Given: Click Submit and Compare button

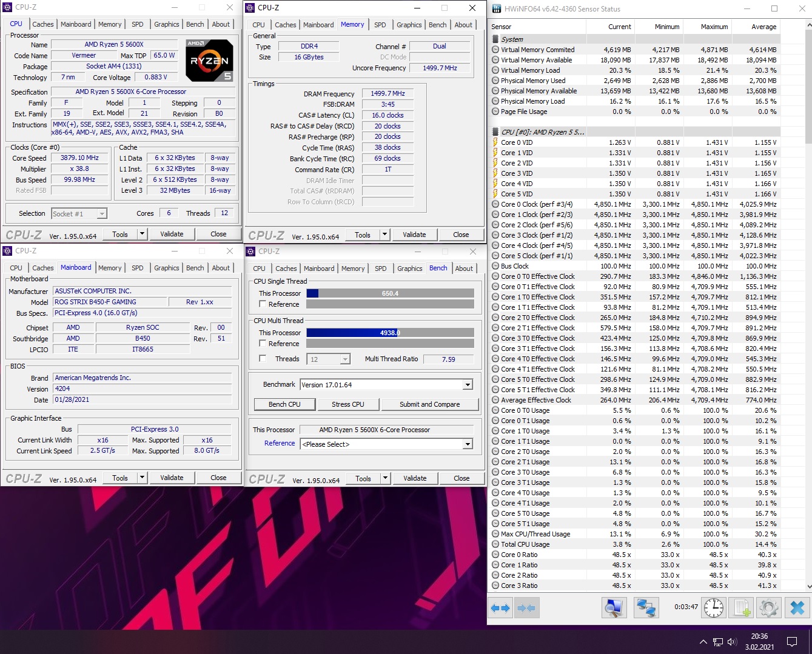Looking at the screenshot, I should pos(429,404).
